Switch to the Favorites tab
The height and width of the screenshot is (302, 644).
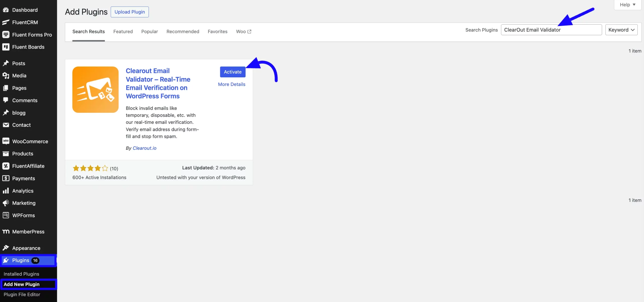coord(218,32)
